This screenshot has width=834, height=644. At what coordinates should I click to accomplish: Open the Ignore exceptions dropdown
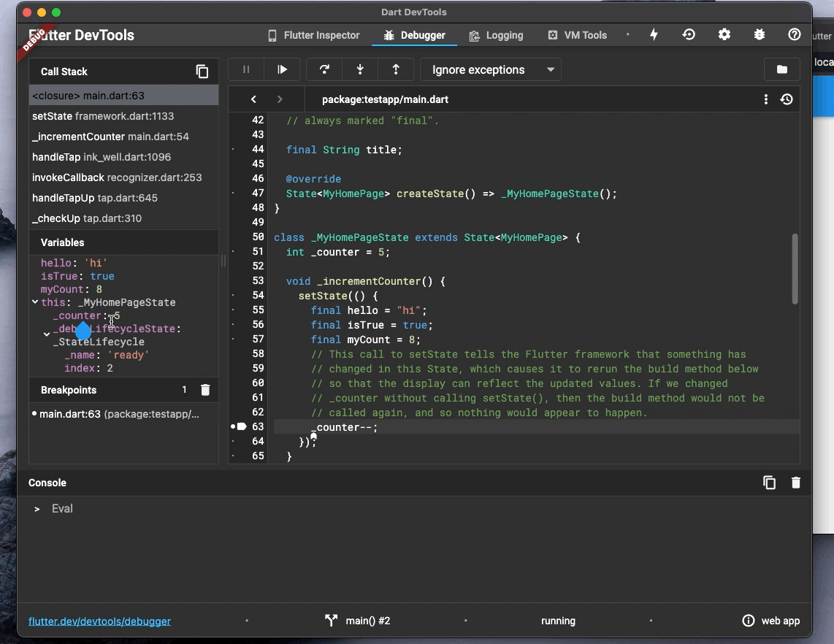pyautogui.click(x=491, y=69)
